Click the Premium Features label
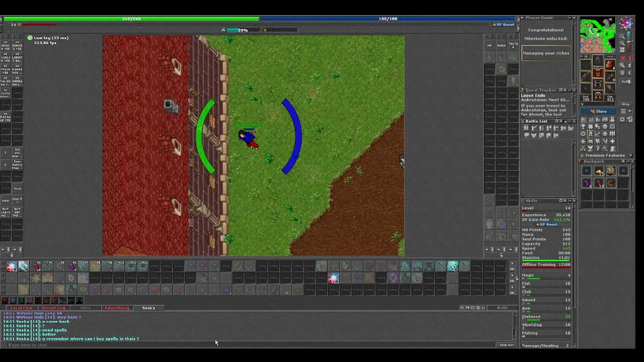This screenshot has height=362, width=644. click(x=605, y=155)
